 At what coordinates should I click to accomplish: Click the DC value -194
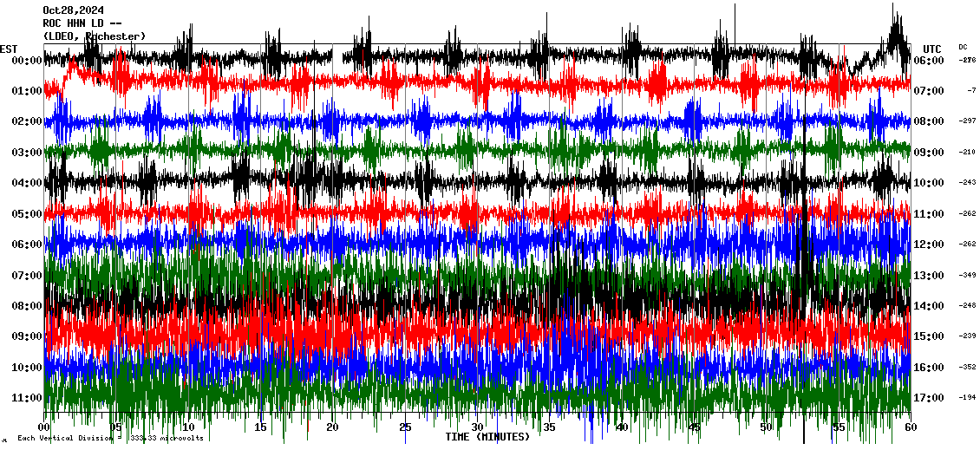[x=968, y=398]
